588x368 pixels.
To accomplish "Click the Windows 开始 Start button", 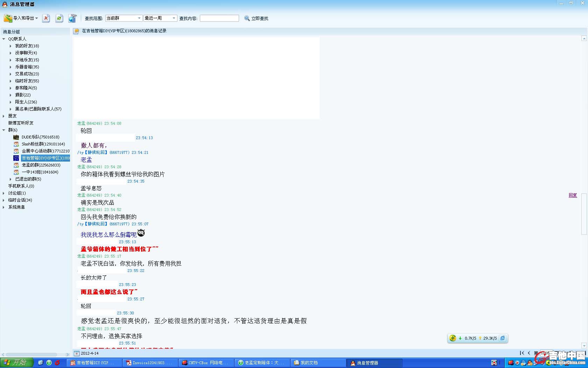I will [x=16, y=363].
